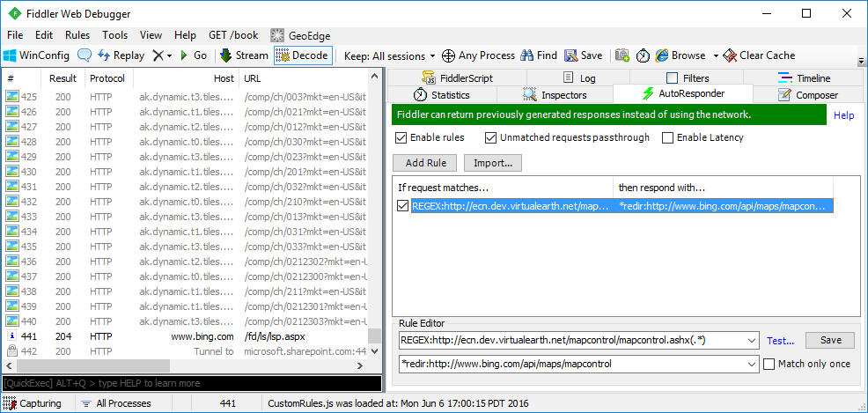Open the File menu
The image size is (868, 413).
(x=15, y=35)
